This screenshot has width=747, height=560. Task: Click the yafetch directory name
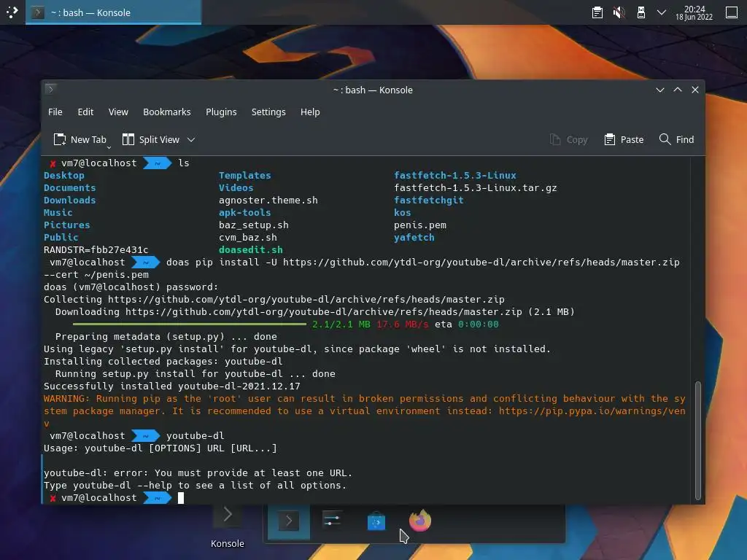coord(414,237)
